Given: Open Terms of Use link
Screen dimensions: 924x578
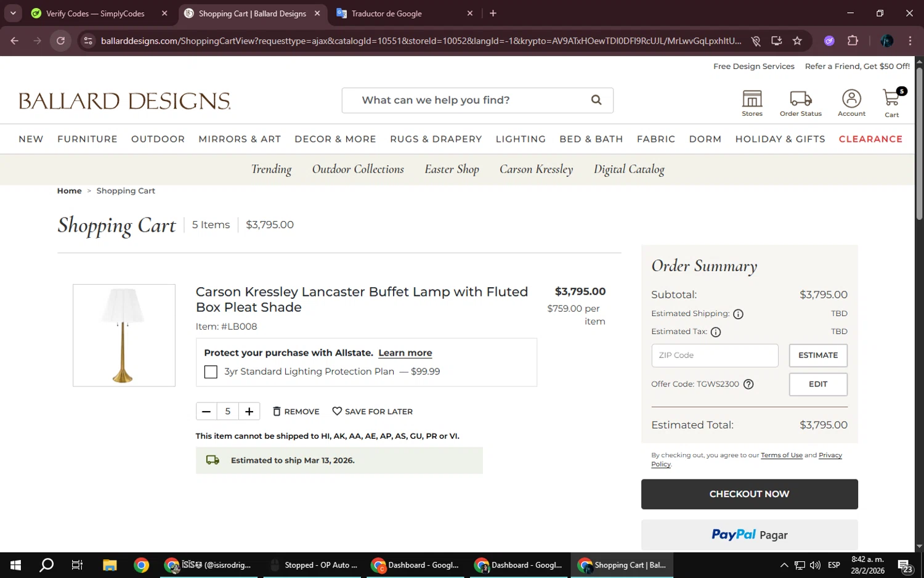Looking at the screenshot, I should [x=782, y=455].
